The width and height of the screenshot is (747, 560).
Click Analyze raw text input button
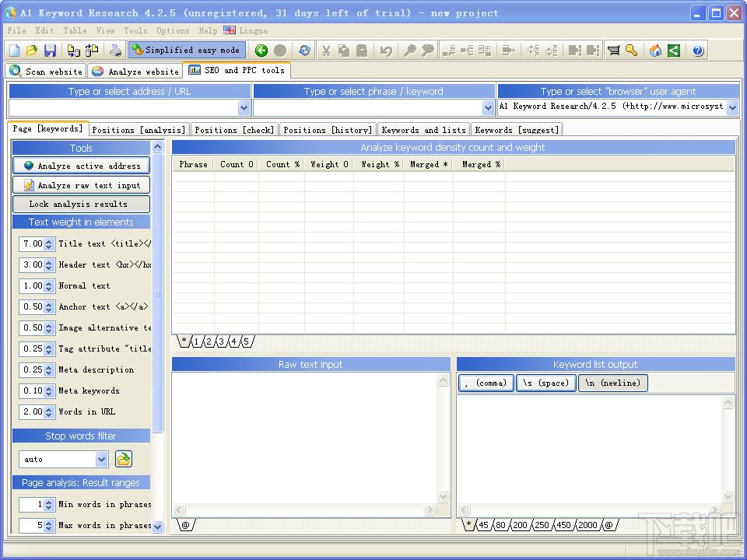click(x=81, y=185)
